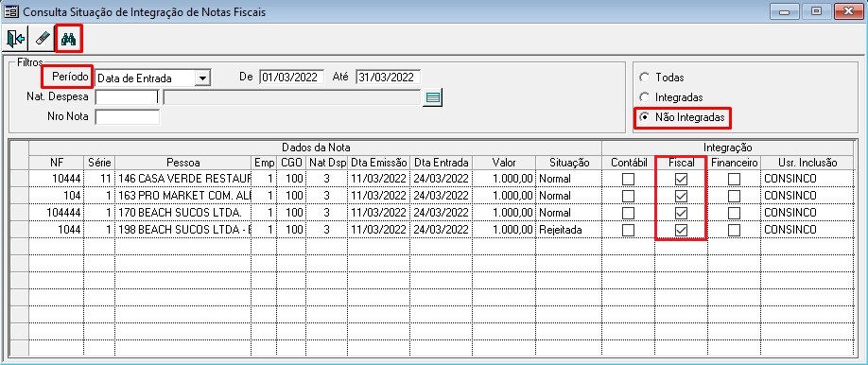This screenshot has height=365, width=868.
Task: Click the De start date field
Action: click(x=292, y=77)
